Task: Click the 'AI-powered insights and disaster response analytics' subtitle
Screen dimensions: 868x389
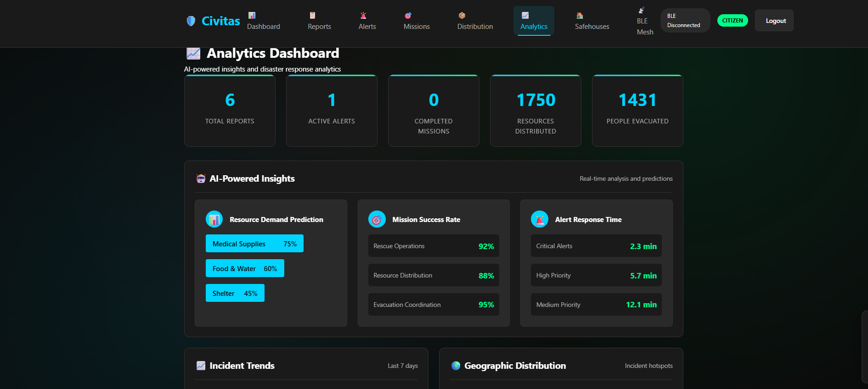Action: [263, 69]
